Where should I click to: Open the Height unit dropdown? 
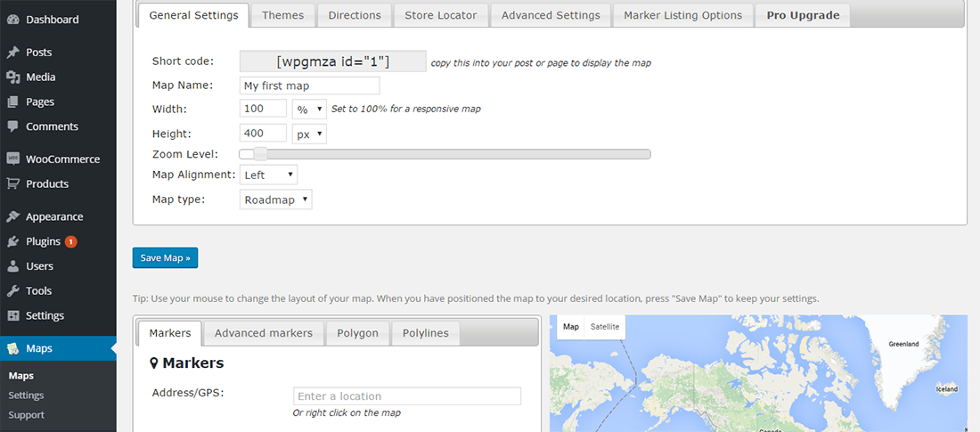click(x=309, y=134)
